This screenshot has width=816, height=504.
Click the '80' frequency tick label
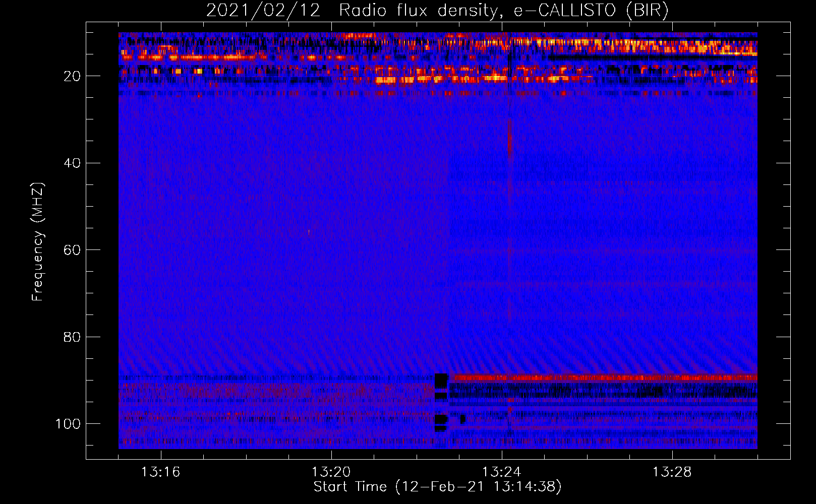(72, 337)
